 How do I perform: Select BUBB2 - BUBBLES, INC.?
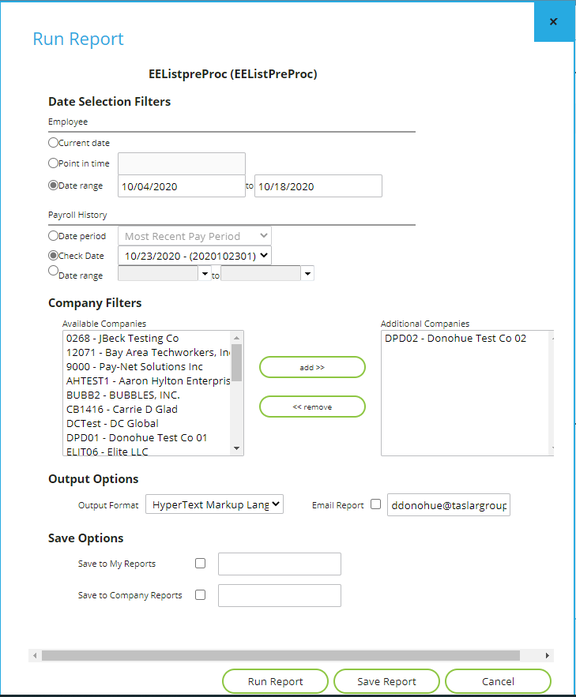[x=147, y=395]
